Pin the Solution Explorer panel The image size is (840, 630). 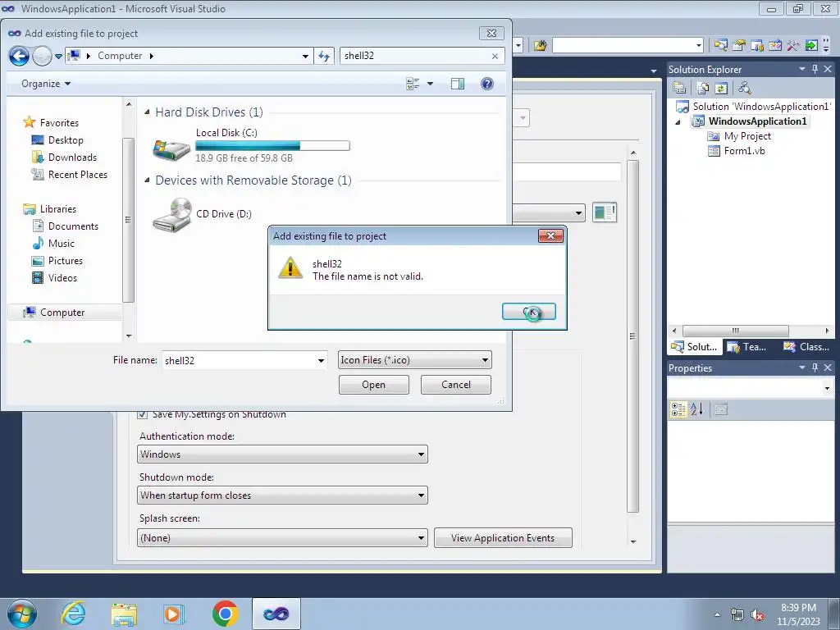815,69
